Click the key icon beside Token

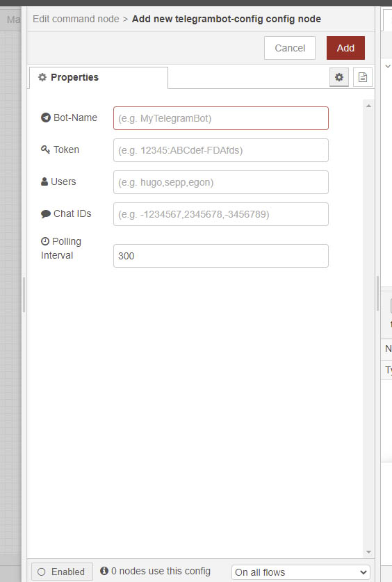pyautogui.click(x=45, y=149)
